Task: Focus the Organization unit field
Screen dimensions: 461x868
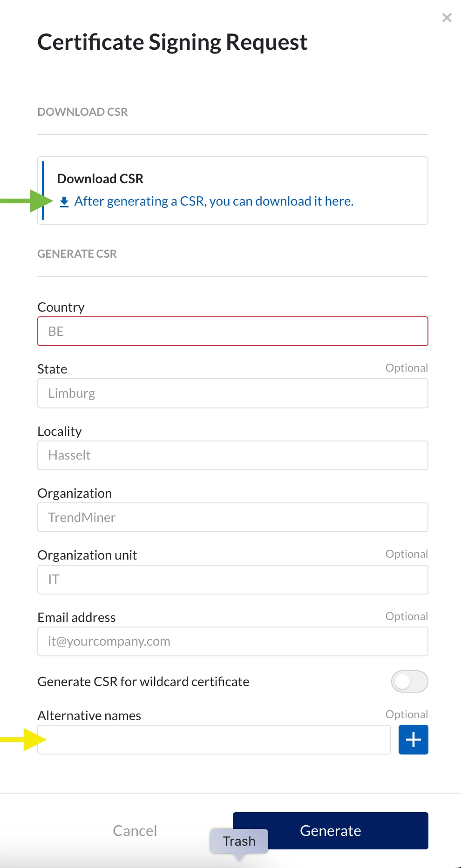Action: click(x=232, y=580)
